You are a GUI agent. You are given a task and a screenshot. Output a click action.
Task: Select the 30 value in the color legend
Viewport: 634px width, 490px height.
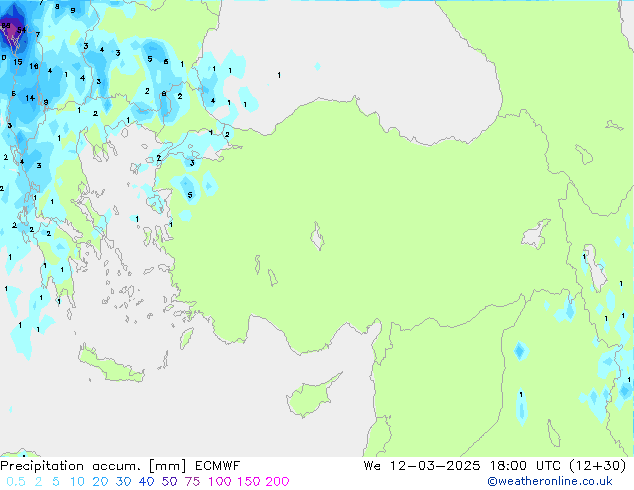(123, 482)
